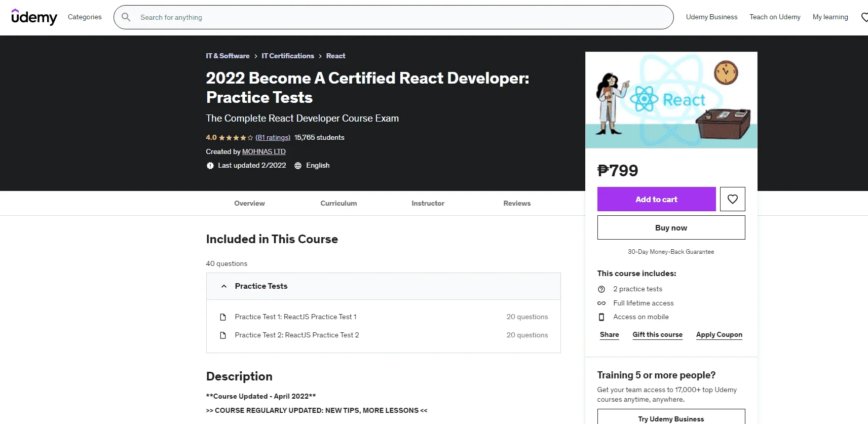Open Practice Test 1: ReactJS Practice Test 1
Image resolution: width=868 pixels, height=424 pixels.
tap(295, 317)
